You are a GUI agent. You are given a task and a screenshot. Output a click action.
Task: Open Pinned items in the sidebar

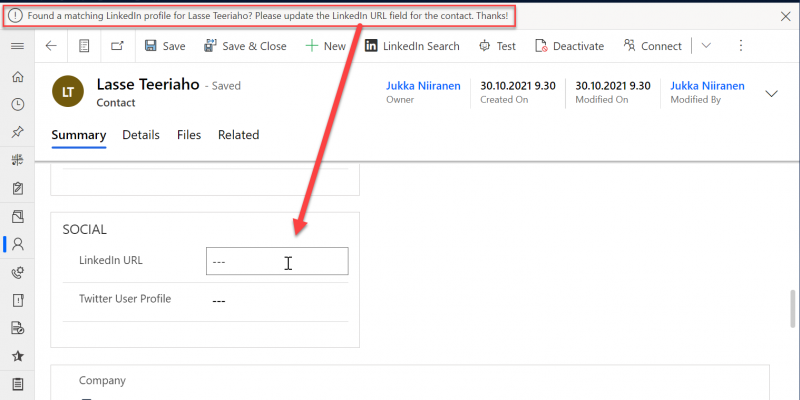[17, 133]
